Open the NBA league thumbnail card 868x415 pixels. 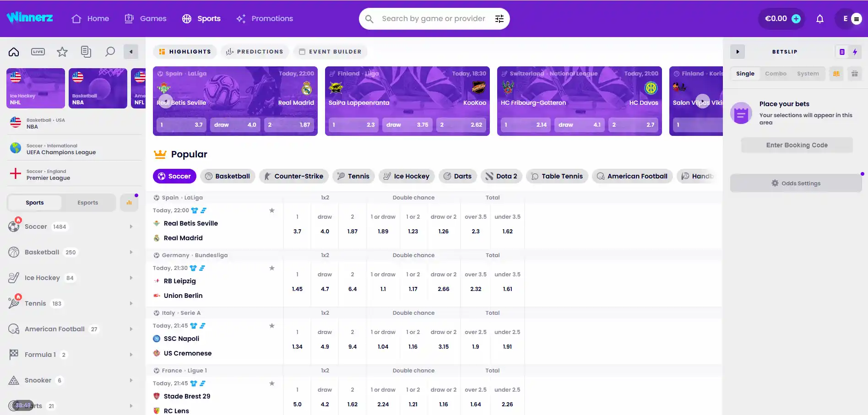coord(98,88)
